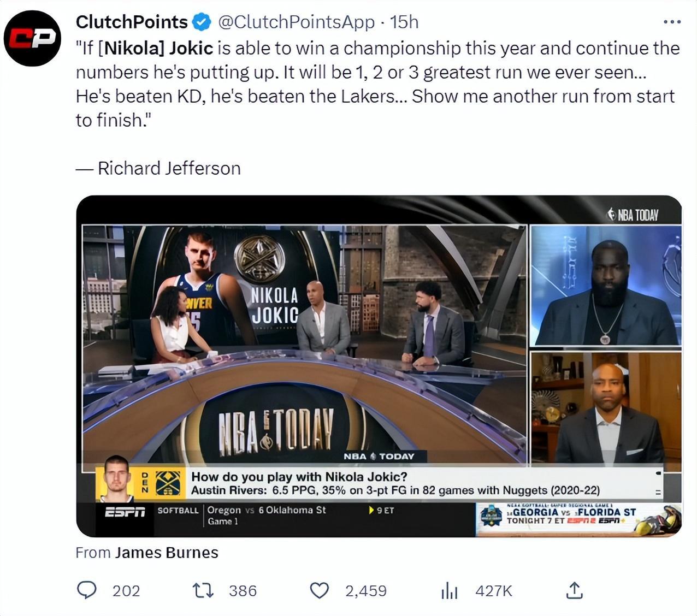Click the 427K views count
The width and height of the screenshot is (697, 616).
tap(494, 591)
